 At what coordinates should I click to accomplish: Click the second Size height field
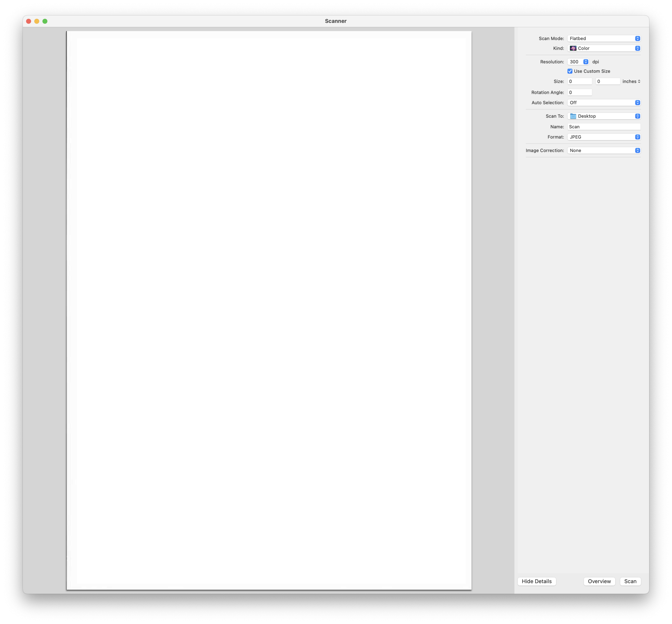pos(607,81)
